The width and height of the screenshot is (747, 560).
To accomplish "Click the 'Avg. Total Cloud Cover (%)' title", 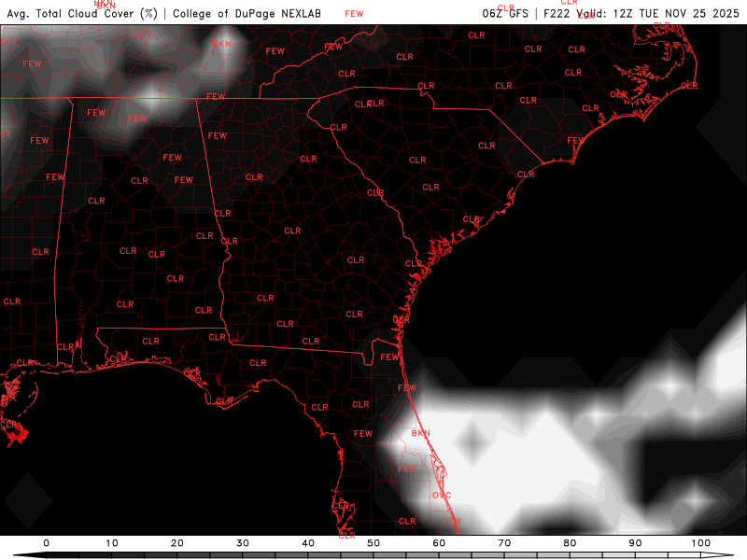I will 82,13.
